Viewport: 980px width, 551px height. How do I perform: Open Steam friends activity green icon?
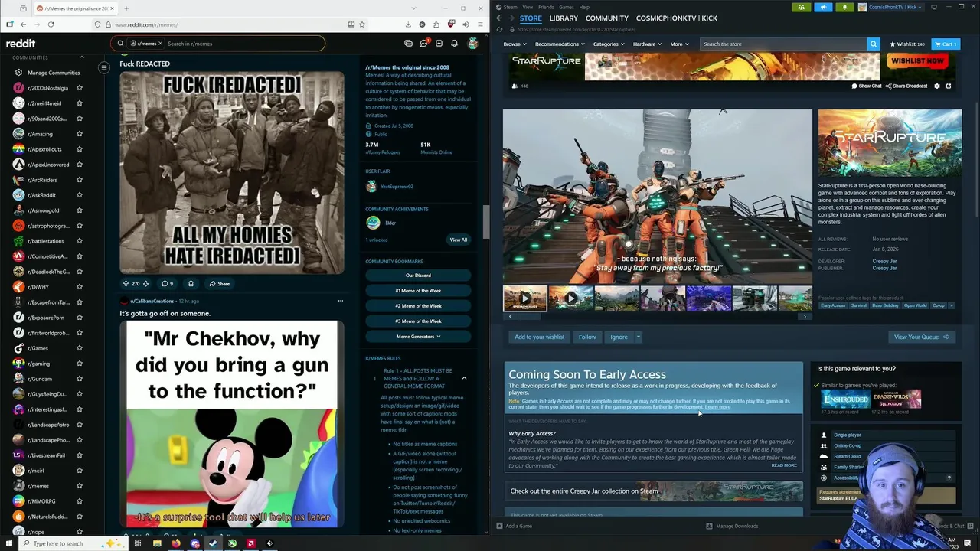coord(802,7)
